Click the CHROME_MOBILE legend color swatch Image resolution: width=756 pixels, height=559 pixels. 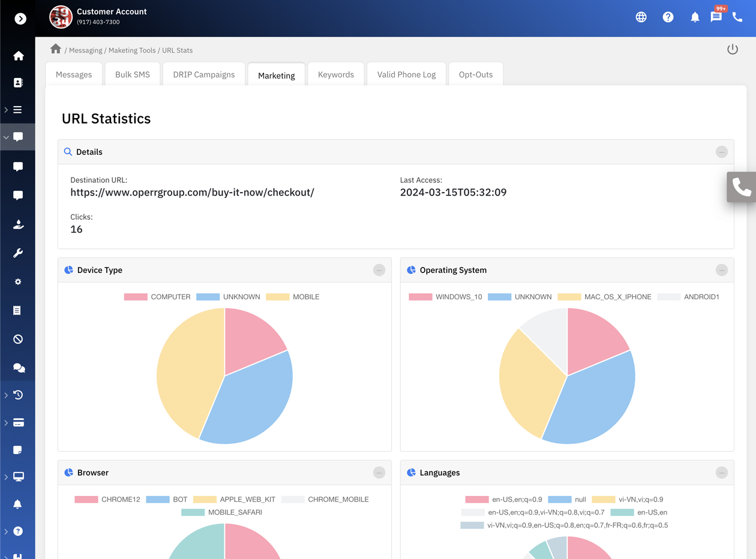[293, 499]
